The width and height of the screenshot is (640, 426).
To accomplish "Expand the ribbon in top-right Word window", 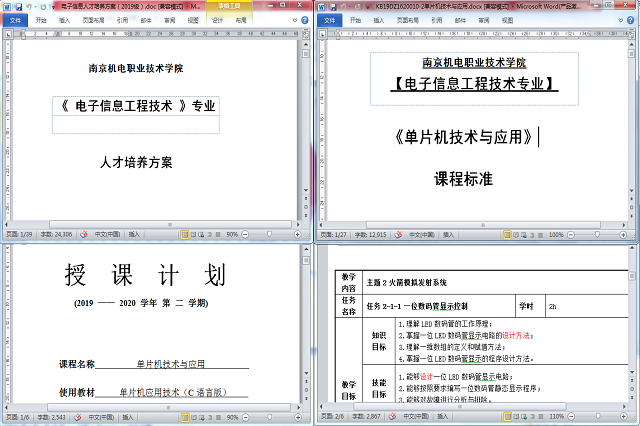I will [x=622, y=19].
